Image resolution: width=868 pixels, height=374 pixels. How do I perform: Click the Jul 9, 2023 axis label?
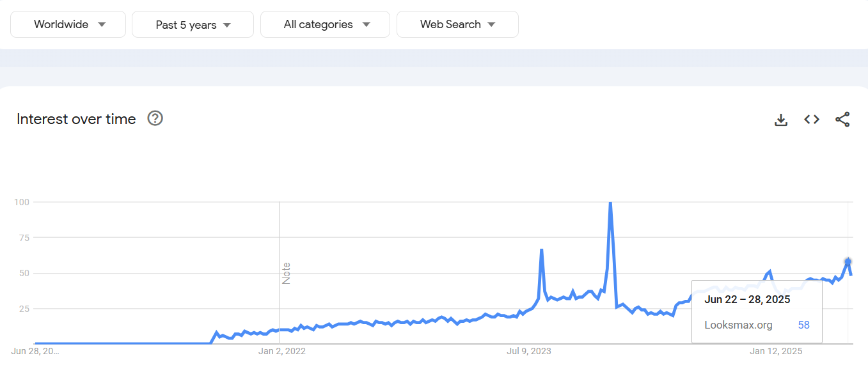[529, 351]
